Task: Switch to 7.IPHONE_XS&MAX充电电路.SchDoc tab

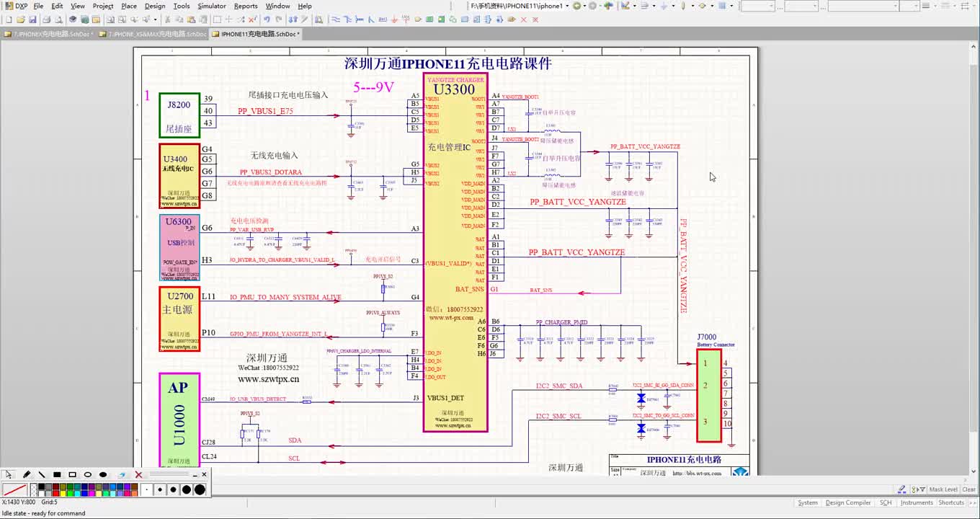Action: point(153,34)
